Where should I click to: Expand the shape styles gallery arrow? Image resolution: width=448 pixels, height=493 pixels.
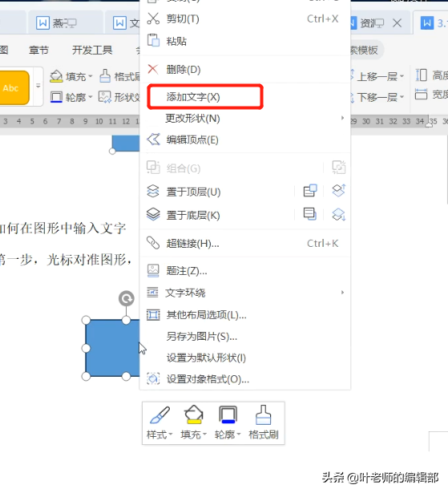[x=38, y=86]
